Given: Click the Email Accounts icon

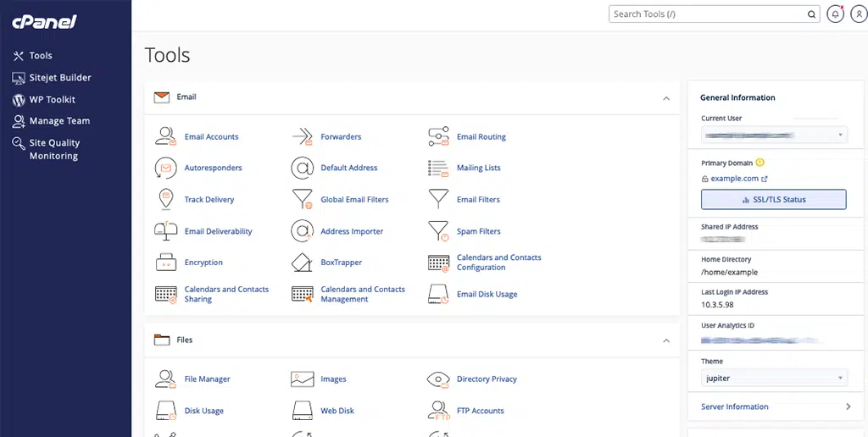Looking at the screenshot, I should tap(165, 136).
